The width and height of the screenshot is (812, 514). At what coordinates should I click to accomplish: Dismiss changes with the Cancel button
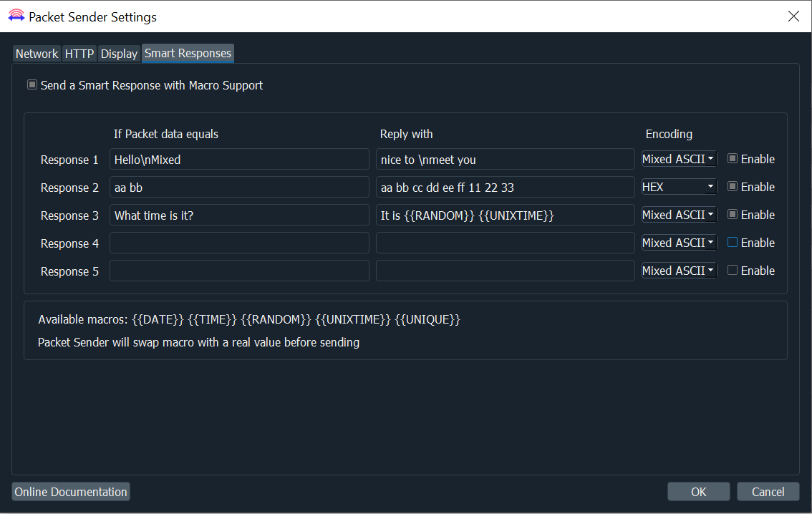[768, 491]
